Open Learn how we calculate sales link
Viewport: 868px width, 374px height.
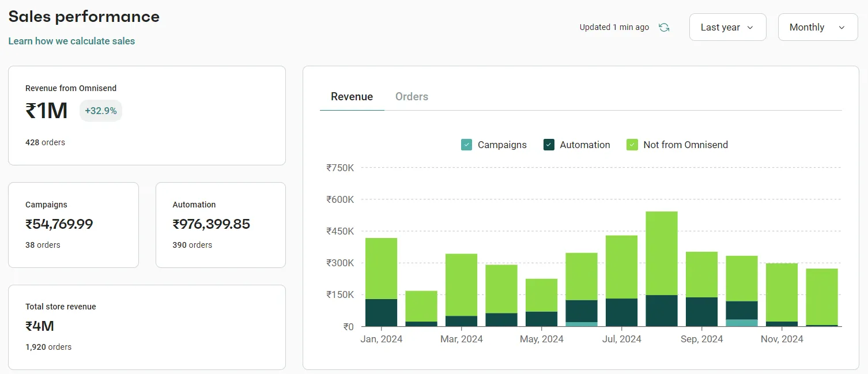pyautogui.click(x=71, y=41)
